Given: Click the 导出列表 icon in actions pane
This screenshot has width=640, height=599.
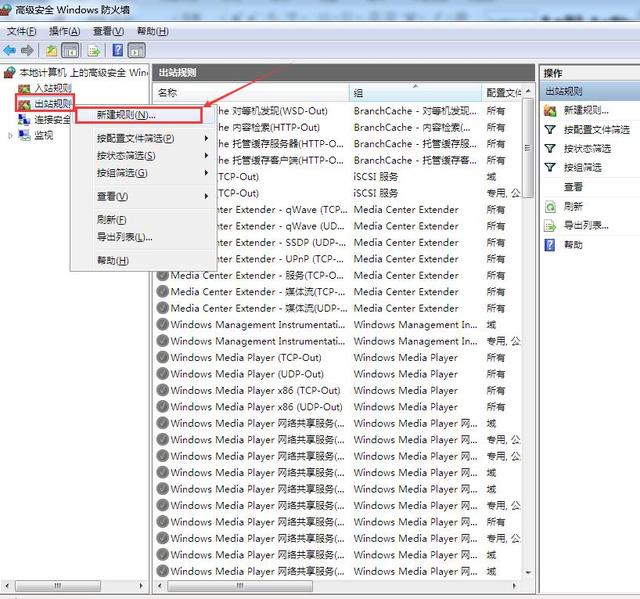Looking at the screenshot, I should [550, 226].
